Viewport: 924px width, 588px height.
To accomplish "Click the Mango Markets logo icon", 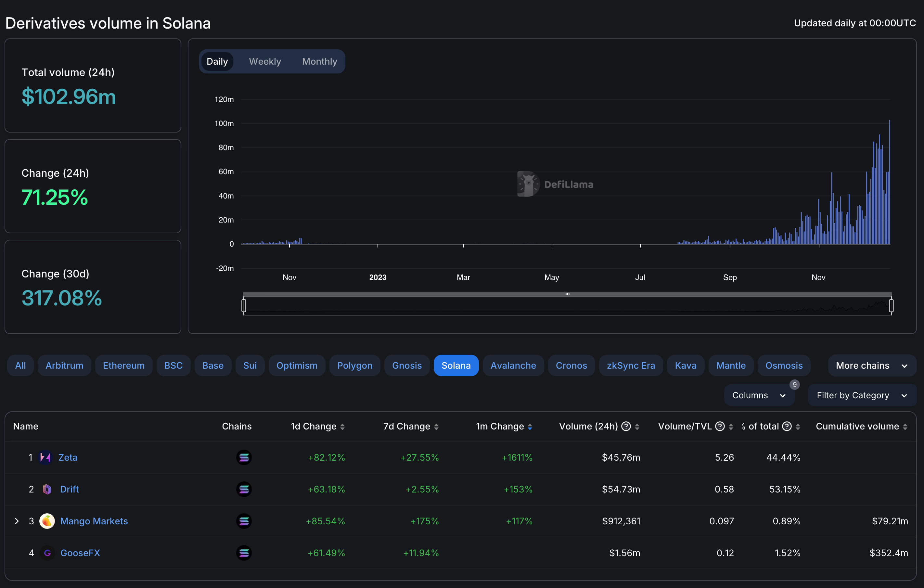I will [47, 521].
